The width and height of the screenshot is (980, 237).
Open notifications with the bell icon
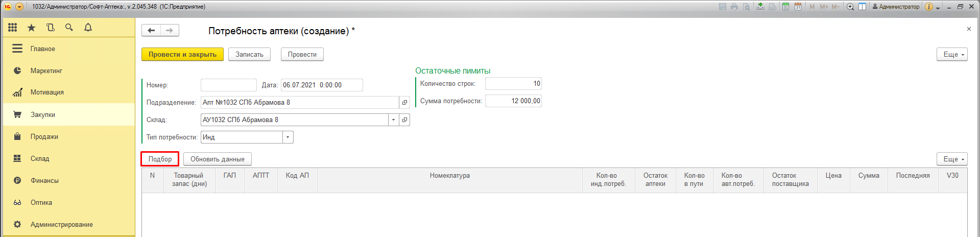click(x=88, y=28)
